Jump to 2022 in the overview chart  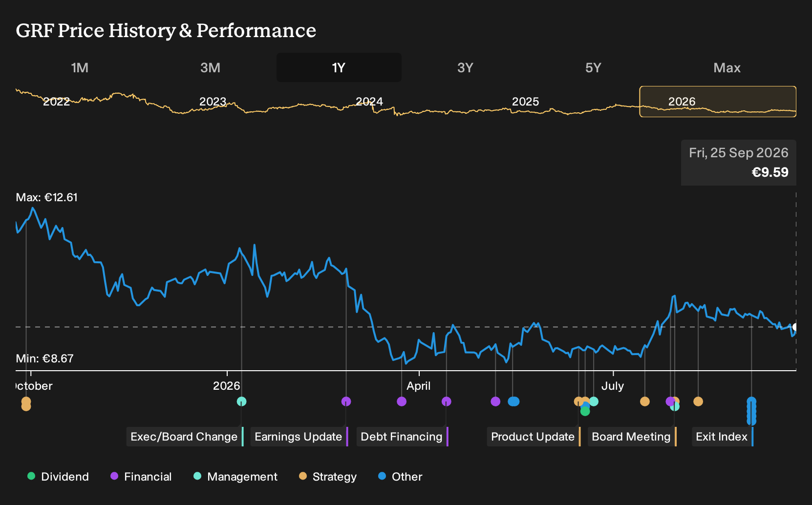click(56, 102)
